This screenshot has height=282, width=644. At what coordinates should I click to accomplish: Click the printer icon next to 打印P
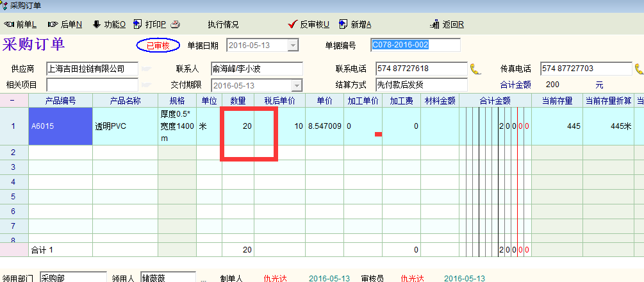(176, 24)
